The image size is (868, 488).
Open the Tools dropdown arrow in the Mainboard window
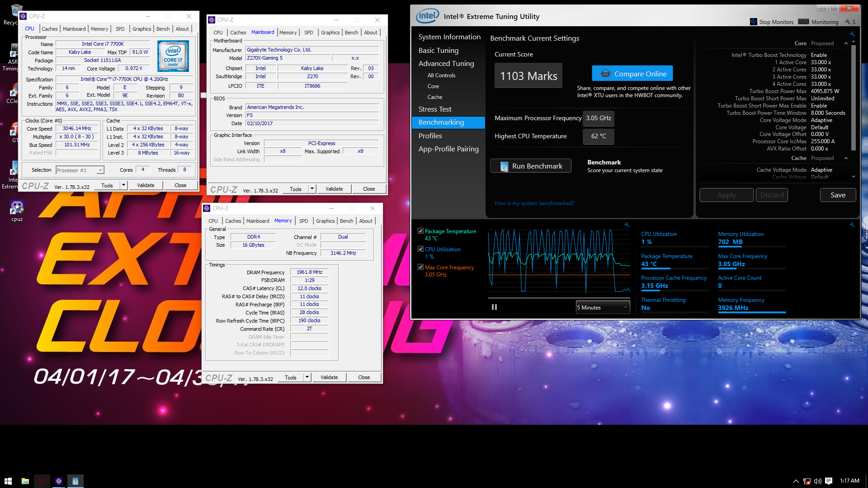coord(312,189)
